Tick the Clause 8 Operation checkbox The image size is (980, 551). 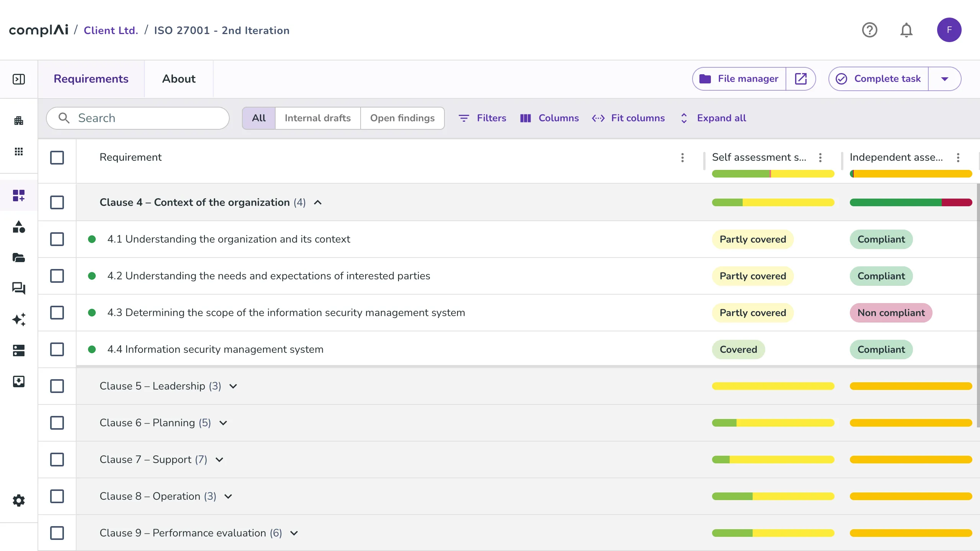tap(57, 496)
